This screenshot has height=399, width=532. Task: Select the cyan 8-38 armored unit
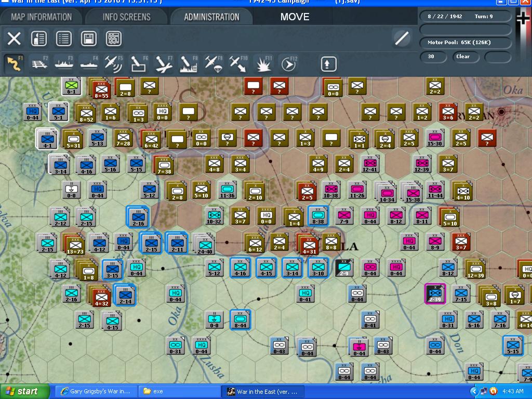(x=318, y=216)
